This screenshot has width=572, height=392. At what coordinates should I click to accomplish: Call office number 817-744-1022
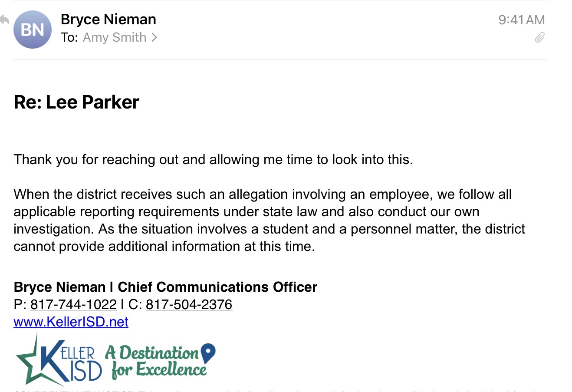[x=73, y=304]
